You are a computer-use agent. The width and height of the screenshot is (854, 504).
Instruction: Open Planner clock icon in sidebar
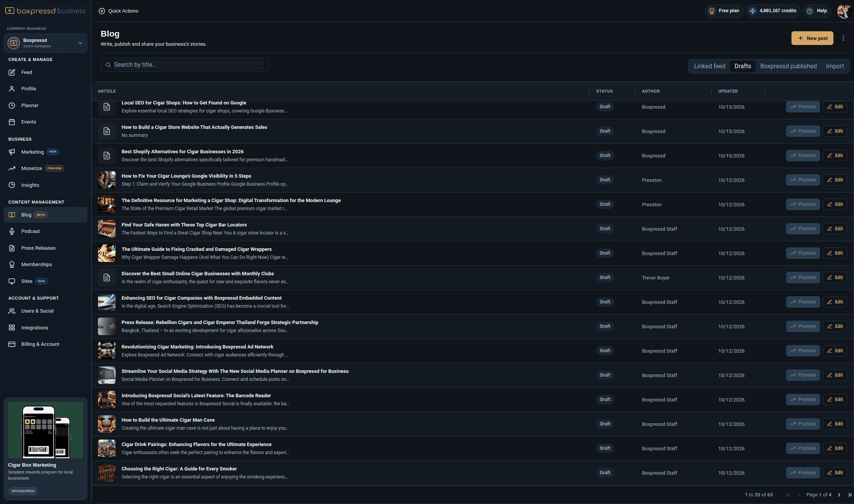(12, 106)
